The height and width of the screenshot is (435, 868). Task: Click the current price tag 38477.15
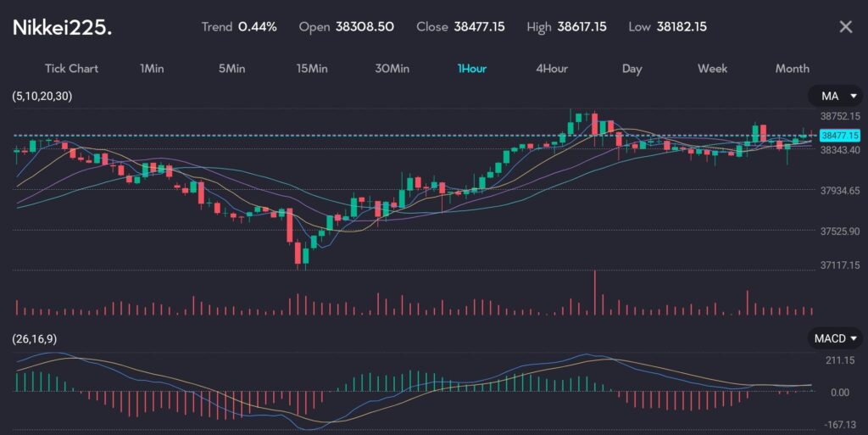(x=839, y=136)
